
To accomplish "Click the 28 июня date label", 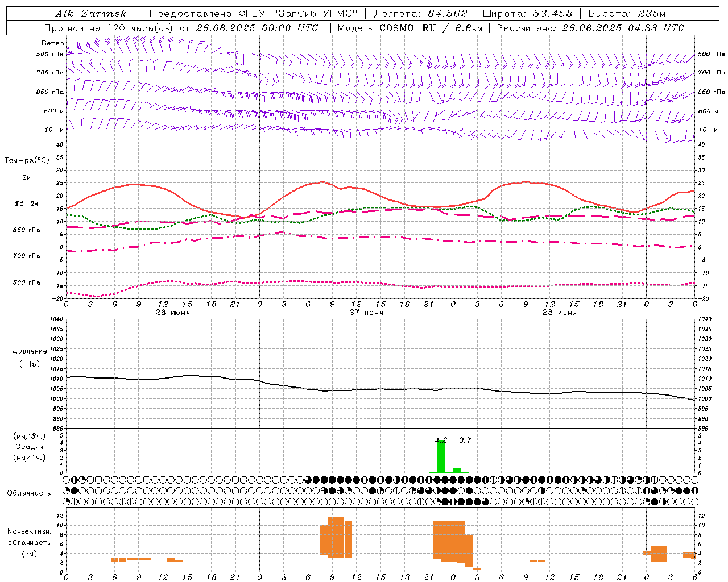I will pos(559,312).
